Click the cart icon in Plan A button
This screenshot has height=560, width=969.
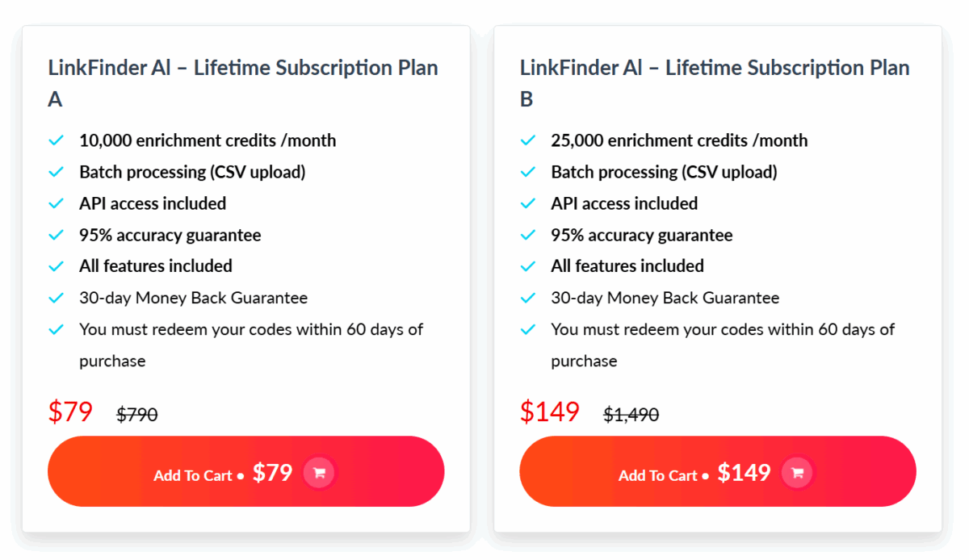(x=319, y=473)
